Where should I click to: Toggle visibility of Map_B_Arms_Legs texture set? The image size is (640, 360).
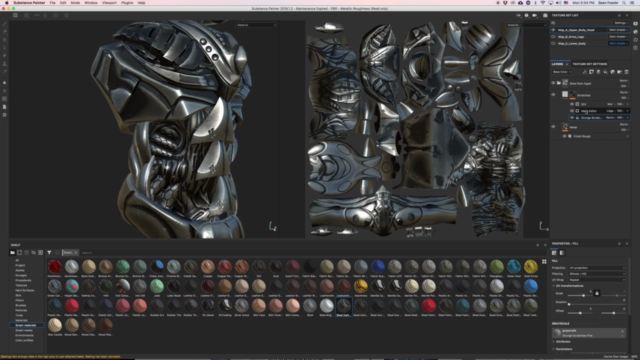(553, 37)
